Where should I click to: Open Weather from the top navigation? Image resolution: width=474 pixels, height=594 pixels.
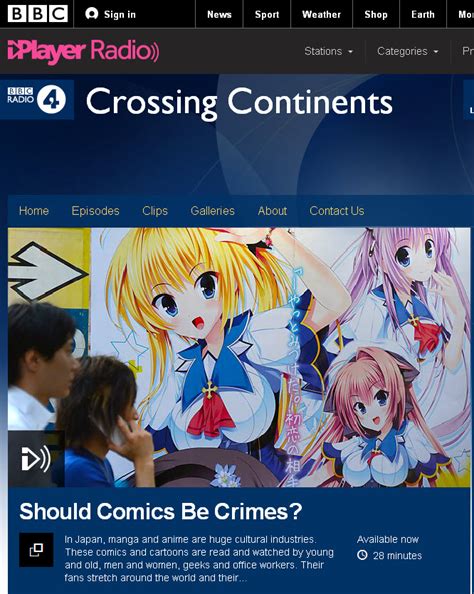(321, 14)
